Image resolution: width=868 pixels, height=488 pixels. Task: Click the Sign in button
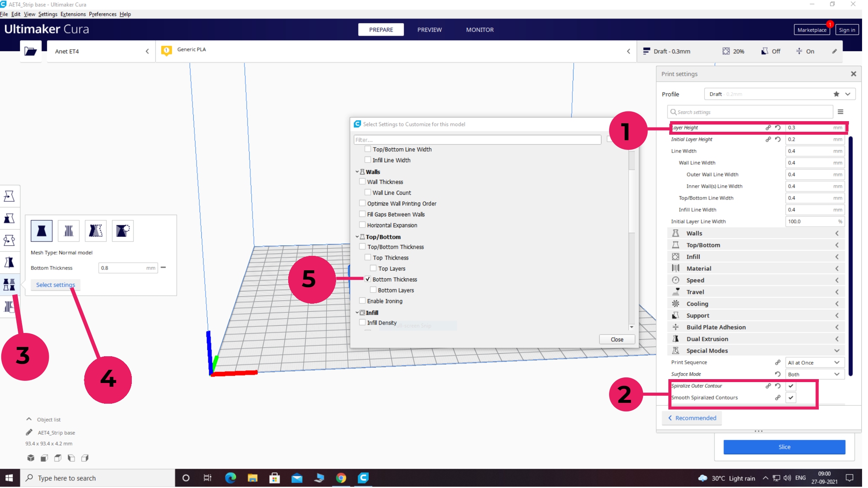click(847, 30)
